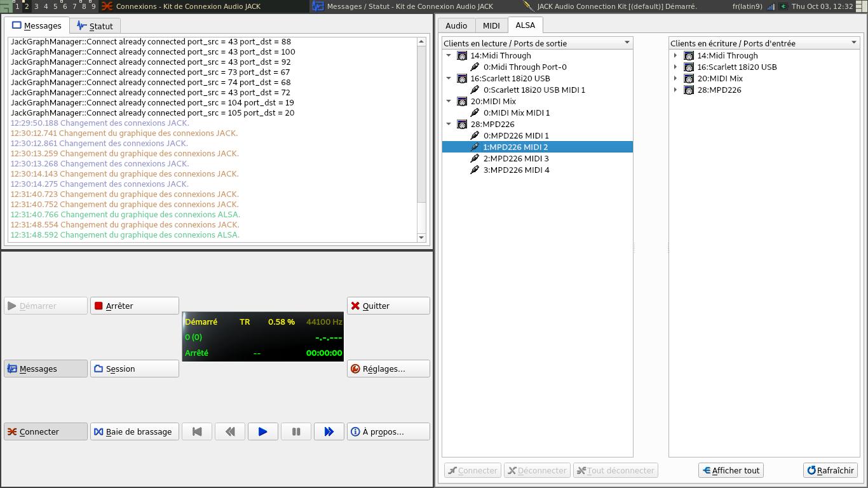Click the transport rewind button
This screenshot has height=488, width=868.
point(230,431)
